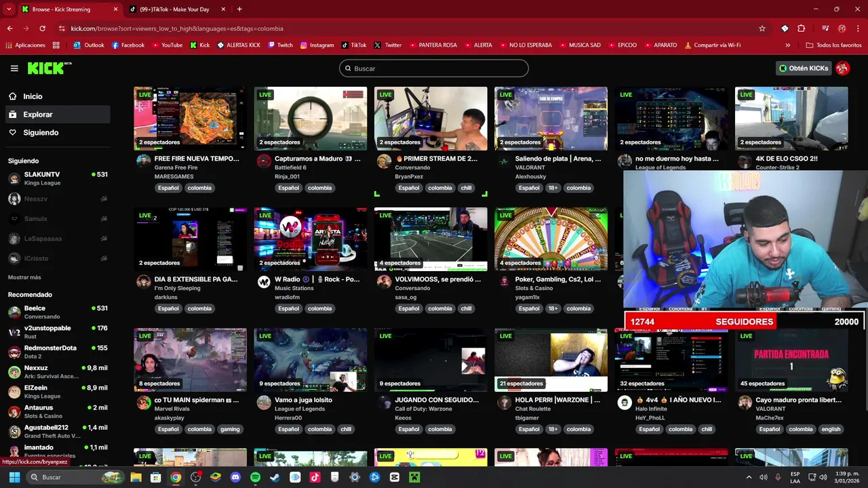The image size is (868, 488).
Task: Open FREE FIRE NUEVA TEMPO stream thumbnail
Action: point(190,119)
